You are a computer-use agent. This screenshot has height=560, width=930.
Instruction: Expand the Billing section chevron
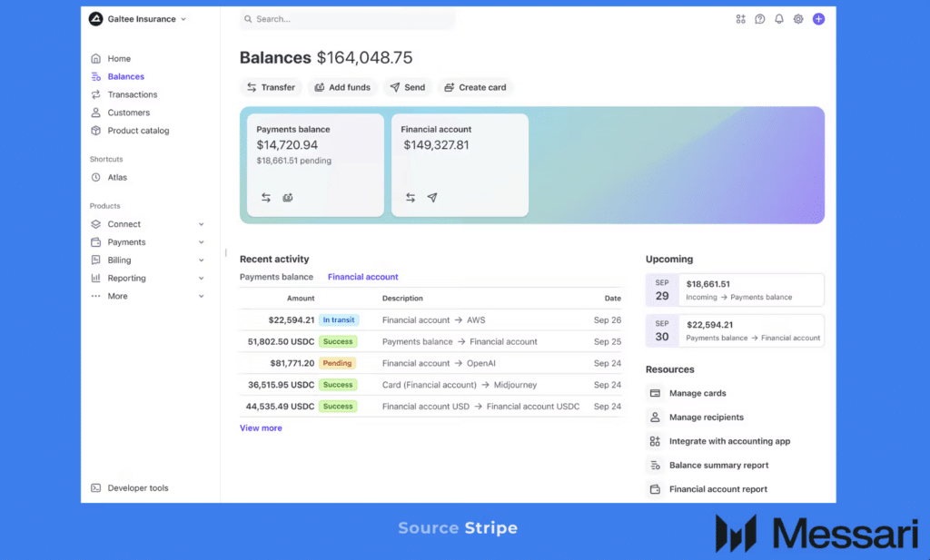[x=201, y=260]
